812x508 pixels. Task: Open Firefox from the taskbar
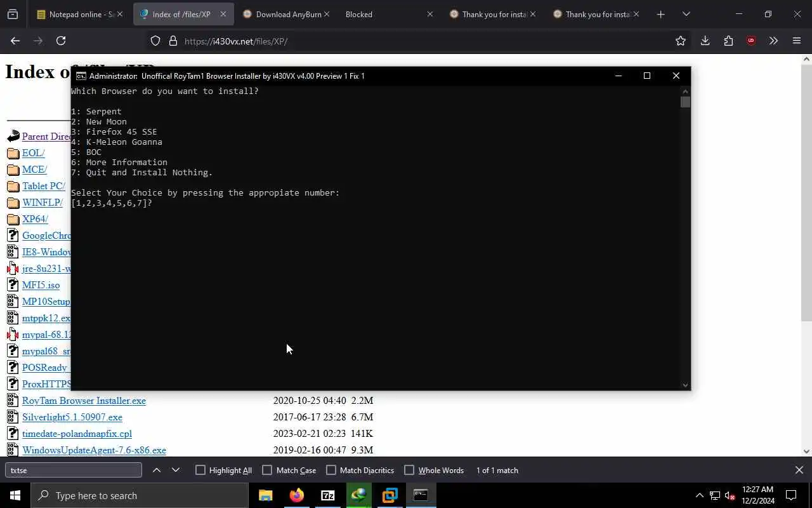296,495
